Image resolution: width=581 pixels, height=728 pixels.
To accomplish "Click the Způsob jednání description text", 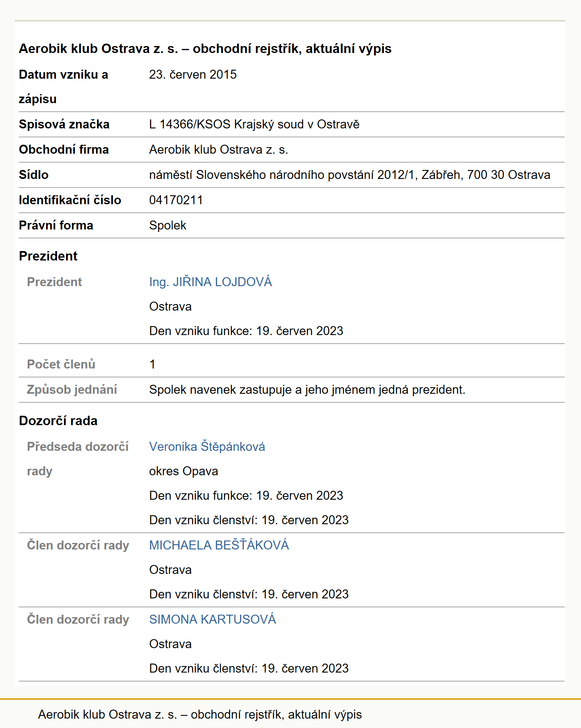I will 307,390.
